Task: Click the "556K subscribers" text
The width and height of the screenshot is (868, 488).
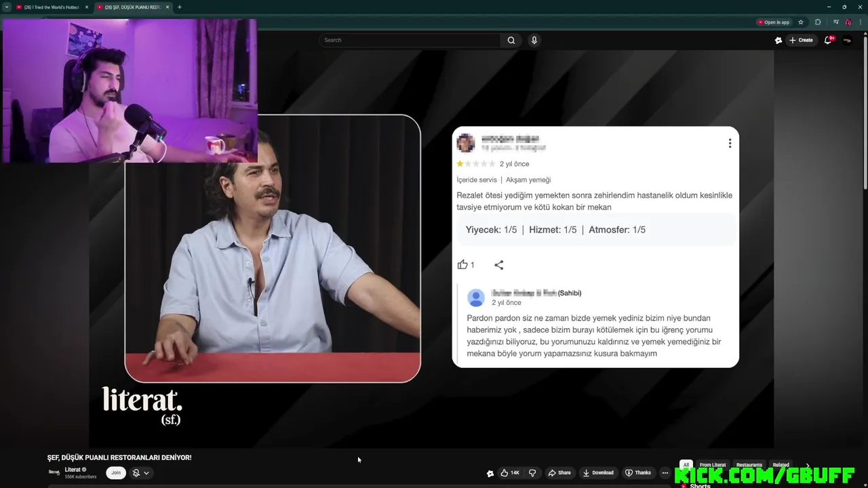Action: click(81, 477)
